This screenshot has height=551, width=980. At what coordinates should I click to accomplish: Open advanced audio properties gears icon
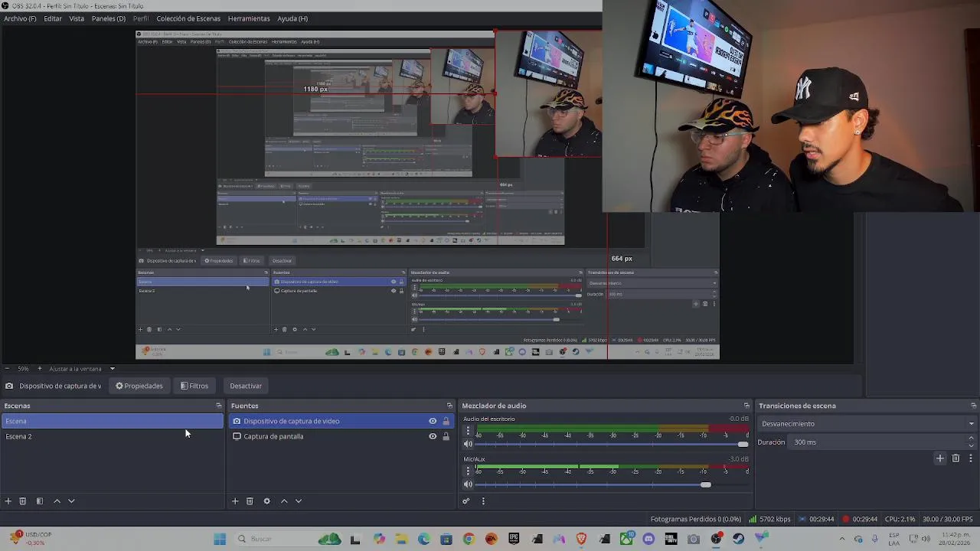pyautogui.click(x=465, y=501)
